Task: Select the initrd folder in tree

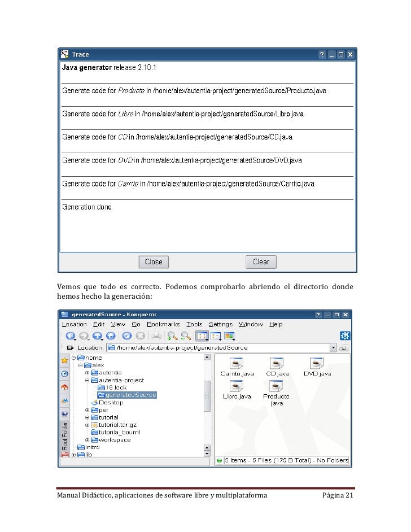Action: [x=88, y=447]
